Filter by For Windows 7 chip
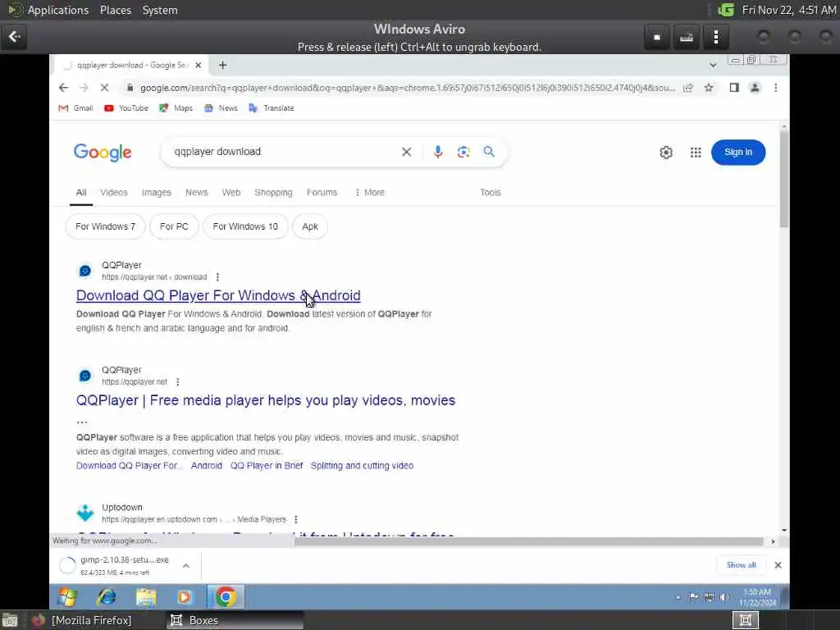 [106, 226]
